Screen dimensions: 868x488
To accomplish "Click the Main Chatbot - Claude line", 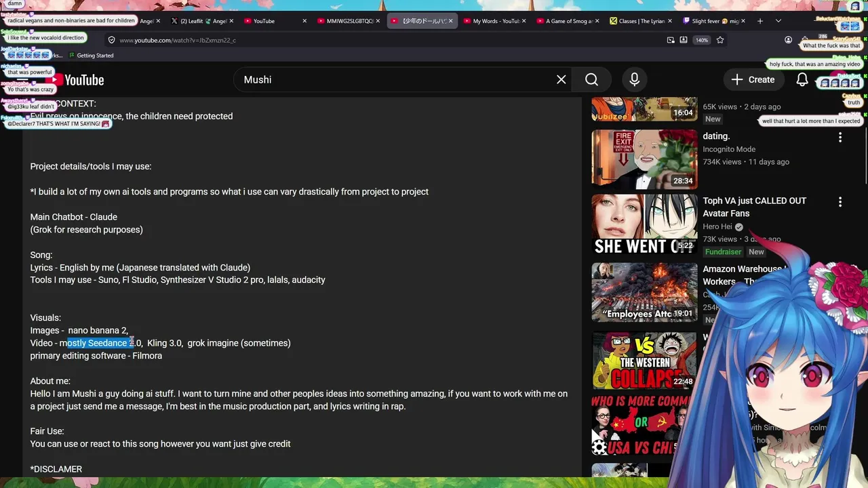I will [73, 217].
